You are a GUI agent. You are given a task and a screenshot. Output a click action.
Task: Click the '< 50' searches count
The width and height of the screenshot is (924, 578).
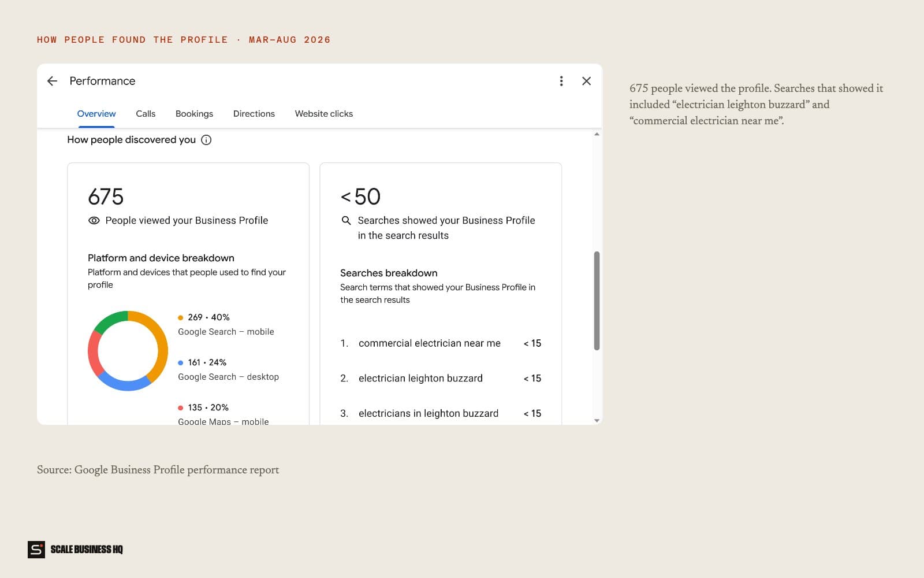pos(360,197)
